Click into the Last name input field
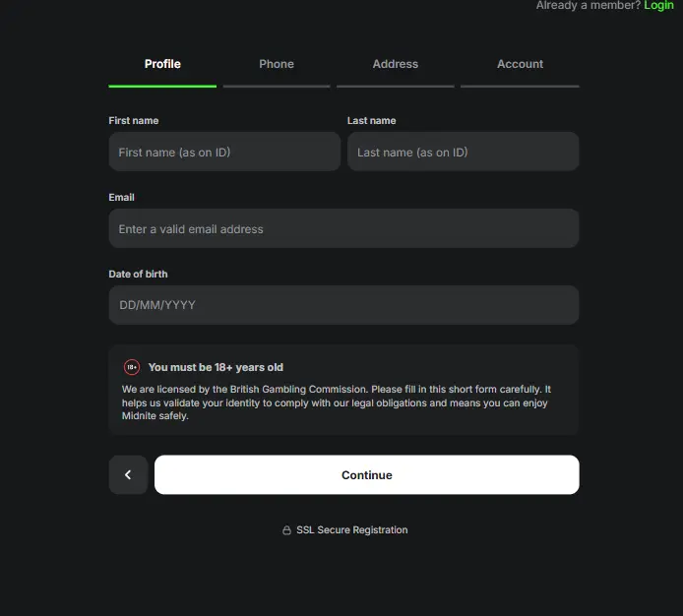 pos(463,153)
